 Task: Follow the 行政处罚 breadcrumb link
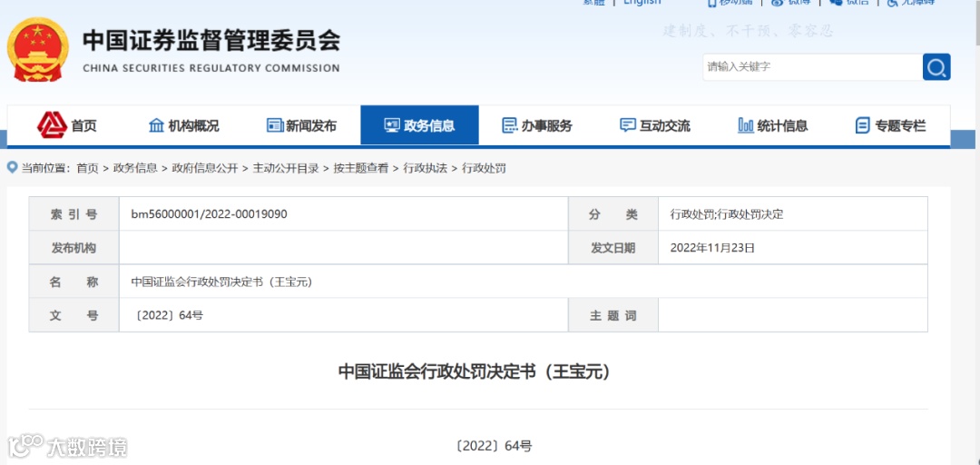(484, 168)
